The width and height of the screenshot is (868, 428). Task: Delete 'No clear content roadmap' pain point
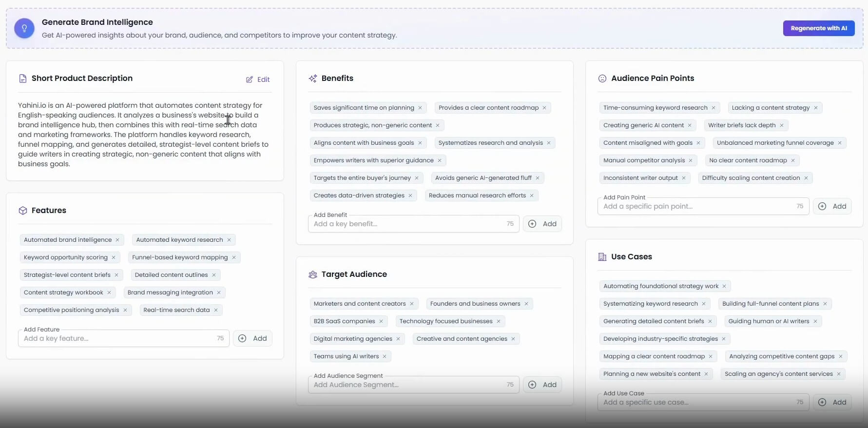click(x=793, y=160)
